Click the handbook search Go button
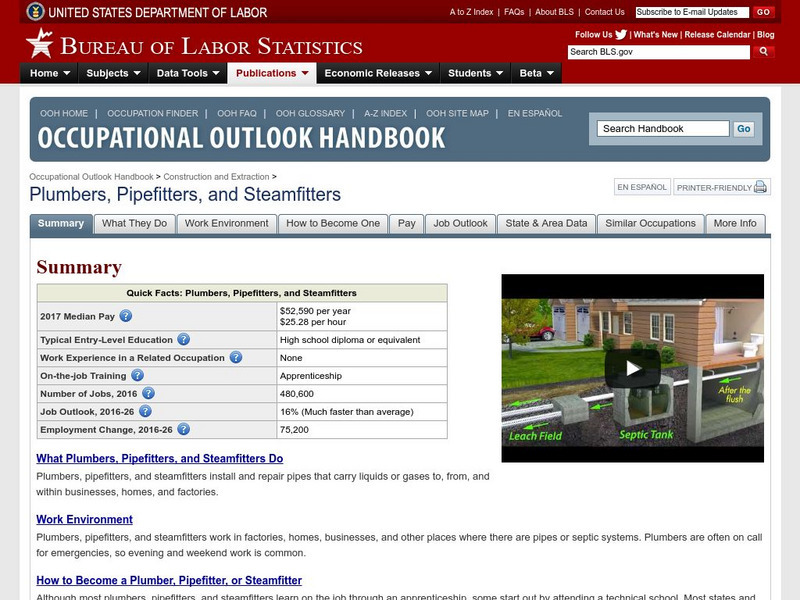The image size is (800, 600). [743, 129]
